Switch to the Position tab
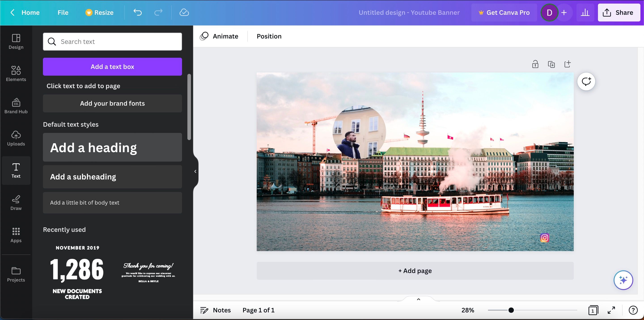Screen dimensions: 644x320 [269, 36]
